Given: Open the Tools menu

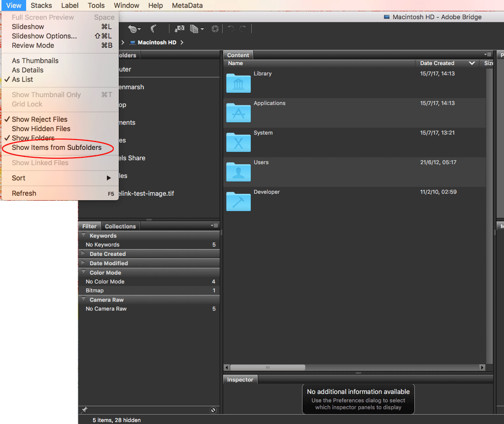Looking at the screenshot, I should point(96,5).
